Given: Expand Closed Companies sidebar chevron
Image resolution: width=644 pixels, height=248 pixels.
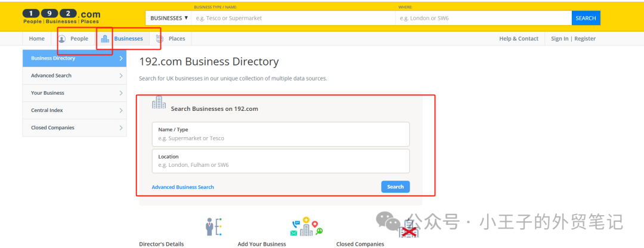Looking at the screenshot, I should [x=120, y=128].
